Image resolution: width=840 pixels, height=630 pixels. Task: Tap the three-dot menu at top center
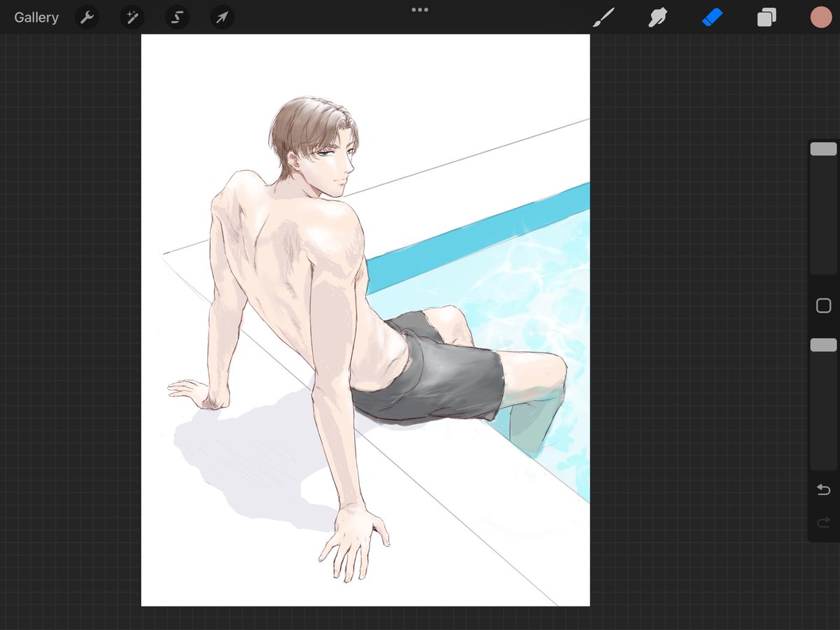tap(420, 10)
